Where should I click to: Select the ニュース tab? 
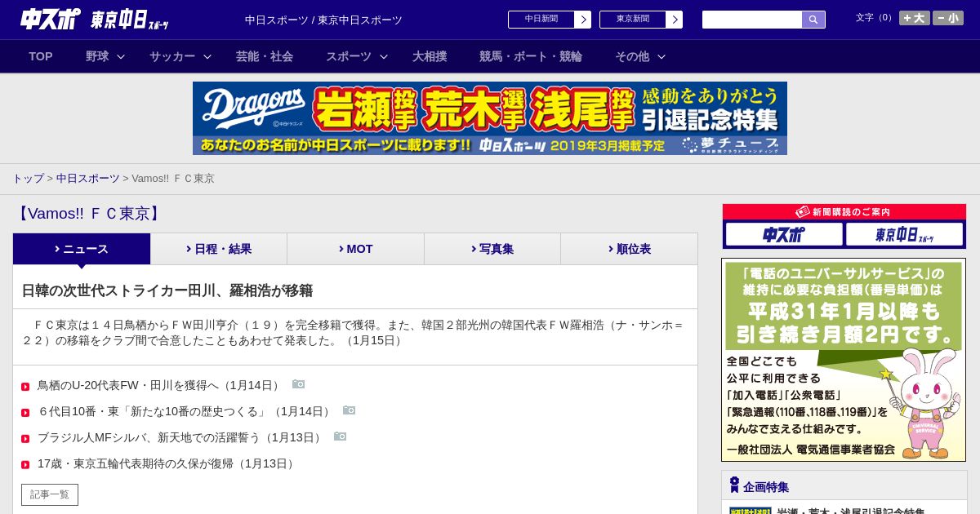[x=82, y=249]
